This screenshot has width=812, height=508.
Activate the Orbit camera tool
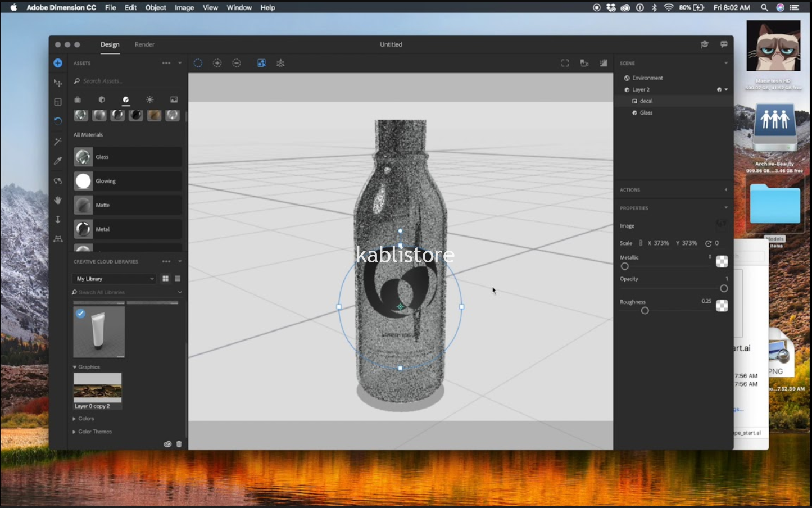click(x=58, y=181)
